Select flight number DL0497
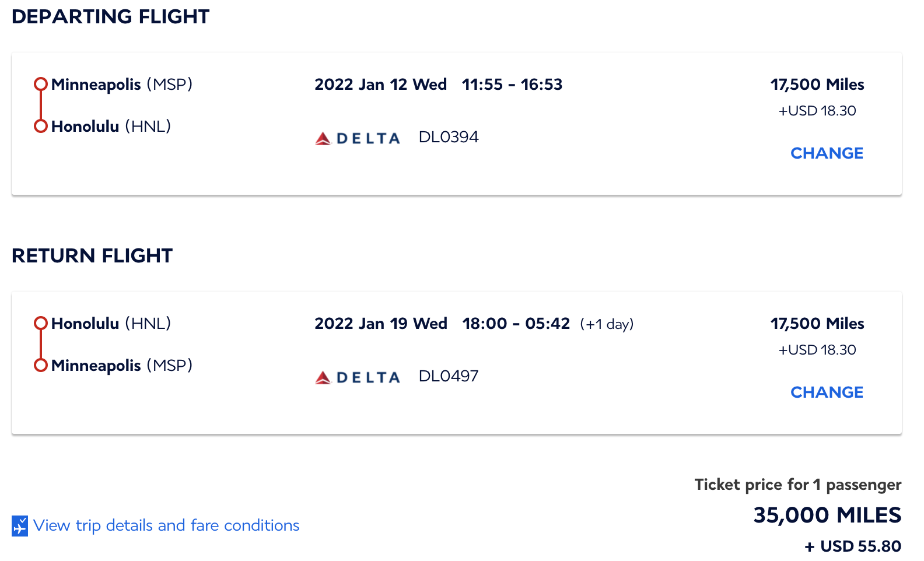The image size is (924, 561). point(447,376)
